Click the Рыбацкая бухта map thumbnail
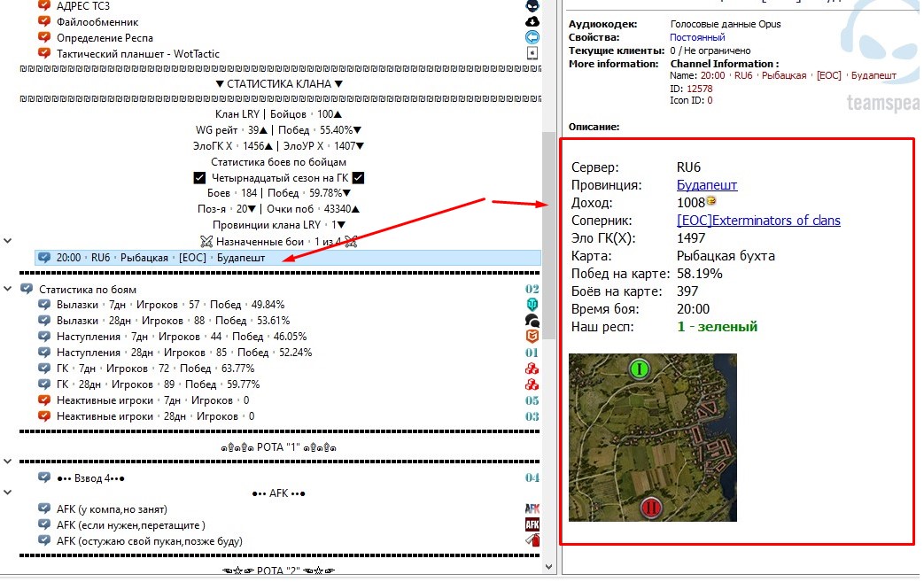This screenshot has width=924, height=582. pyautogui.click(x=652, y=438)
